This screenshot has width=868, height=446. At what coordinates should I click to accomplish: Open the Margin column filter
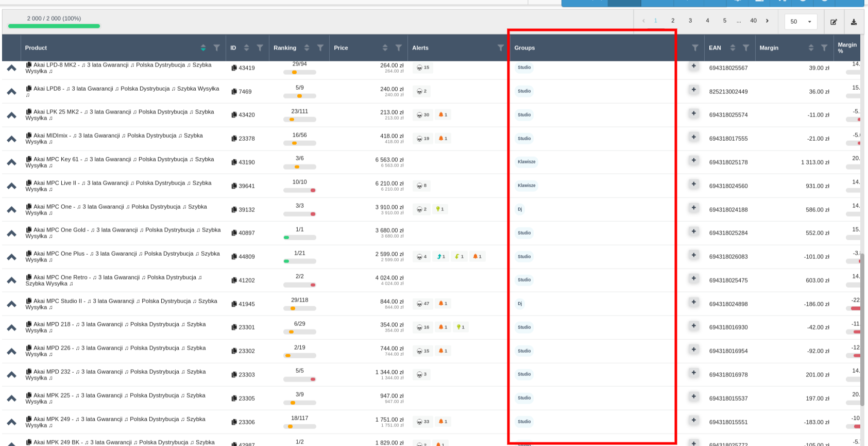[x=824, y=48]
